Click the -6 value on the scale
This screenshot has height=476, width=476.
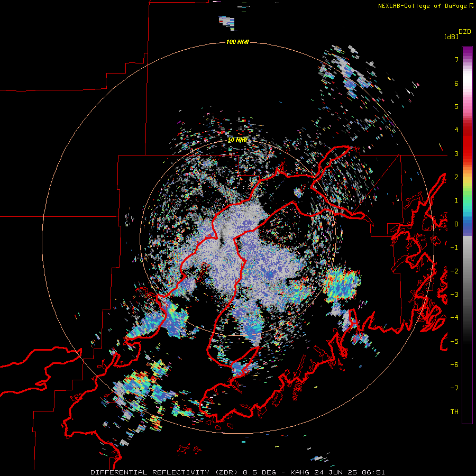tap(454, 365)
